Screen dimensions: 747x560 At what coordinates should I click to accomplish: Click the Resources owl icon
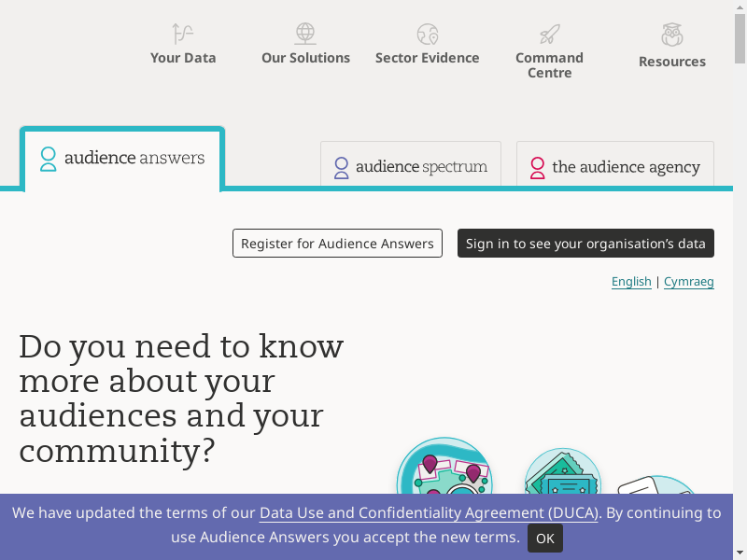[x=672, y=35]
